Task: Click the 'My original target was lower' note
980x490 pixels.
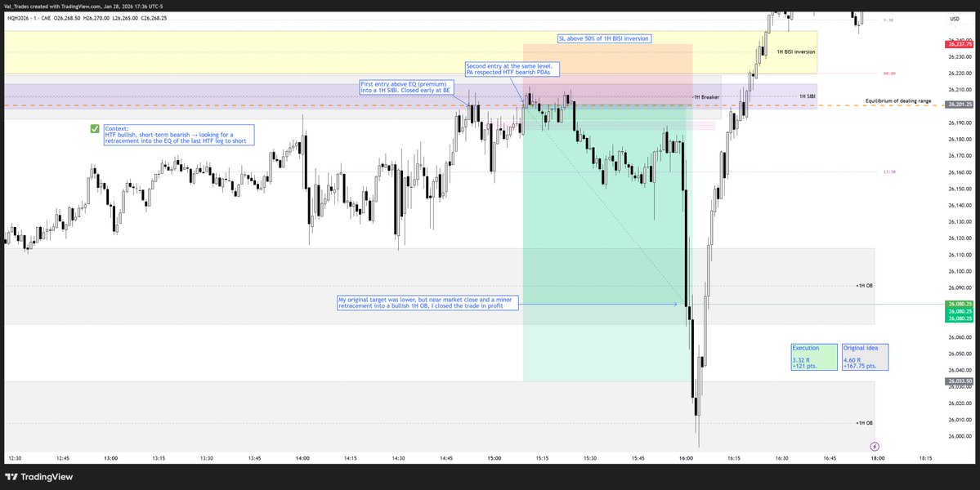Action: [427, 303]
